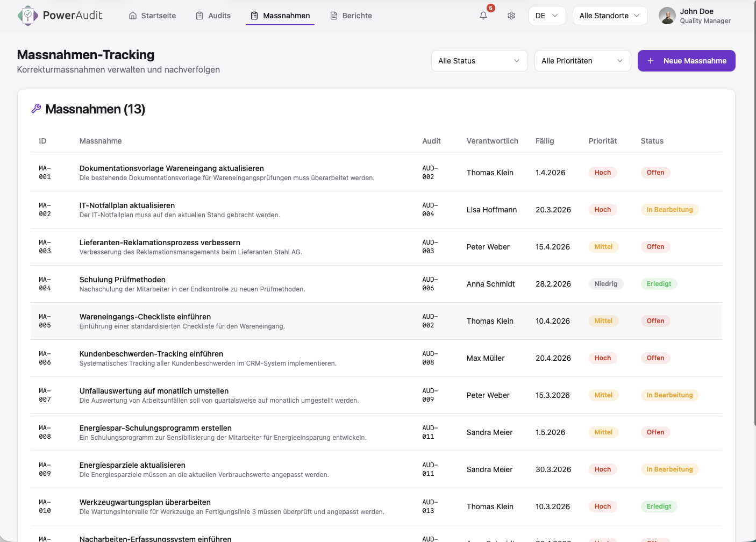This screenshot has width=756, height=542.
Task: Click due date 1.4.2026
Action: coord(550,173)
